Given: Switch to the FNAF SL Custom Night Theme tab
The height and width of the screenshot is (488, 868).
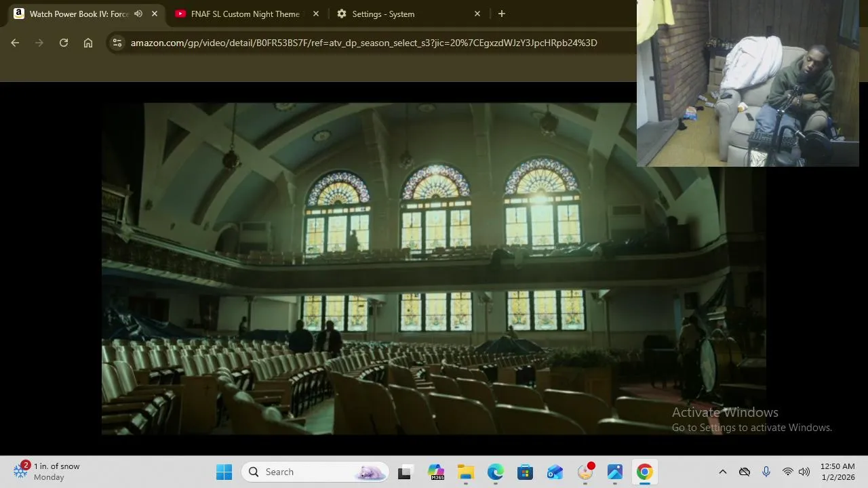Looking at the screenshot, I should click(x=245, y=14).
